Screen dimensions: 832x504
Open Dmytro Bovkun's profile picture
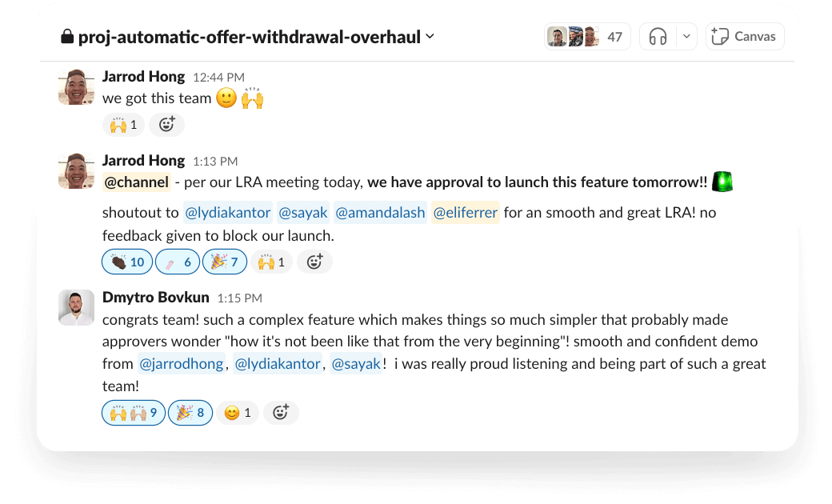[x=76, y=307]
